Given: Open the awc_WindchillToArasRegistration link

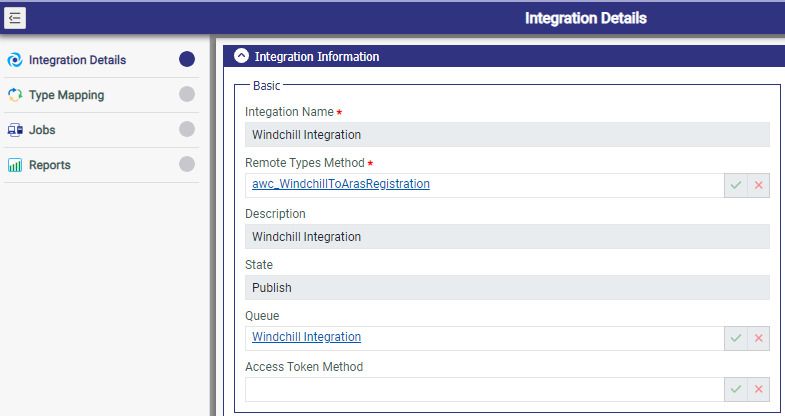Looking at the screenshot, I should 341,184.
